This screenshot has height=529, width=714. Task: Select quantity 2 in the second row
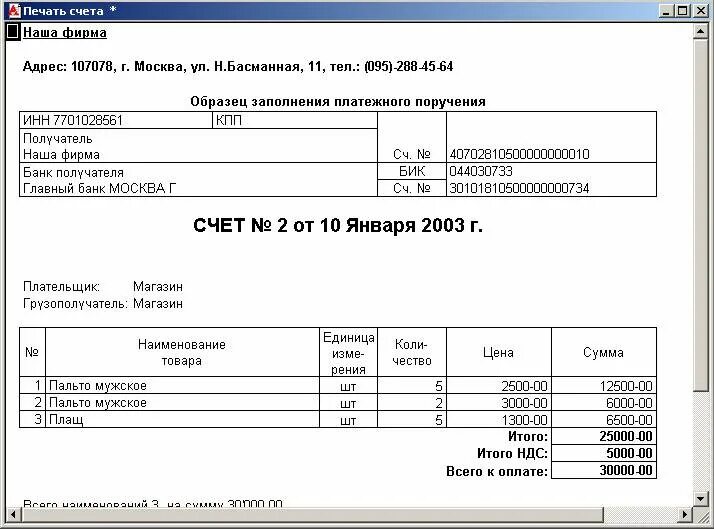(412, 402)
